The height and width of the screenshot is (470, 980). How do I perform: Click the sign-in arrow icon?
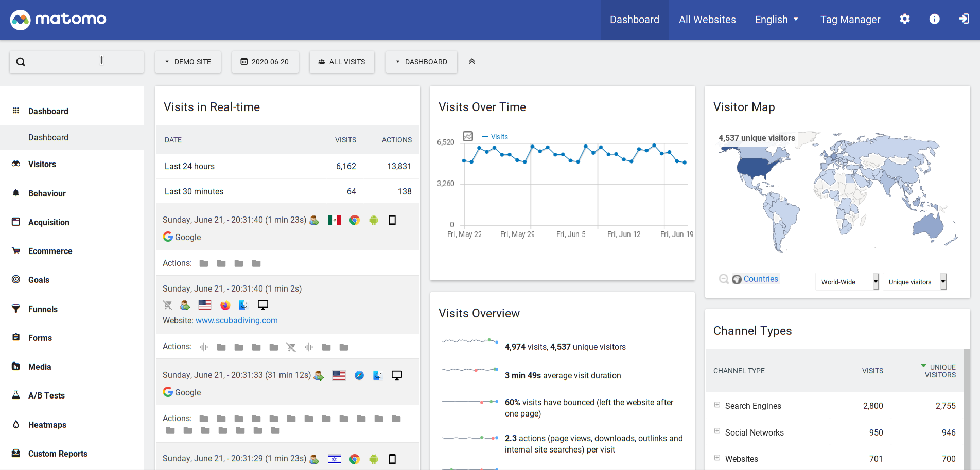click(x=964, y=19)
